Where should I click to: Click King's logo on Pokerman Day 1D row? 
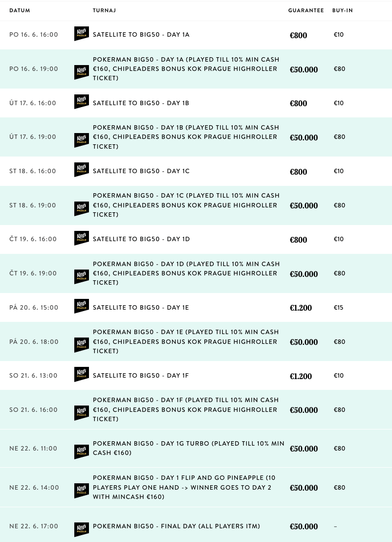coord(82,276)
